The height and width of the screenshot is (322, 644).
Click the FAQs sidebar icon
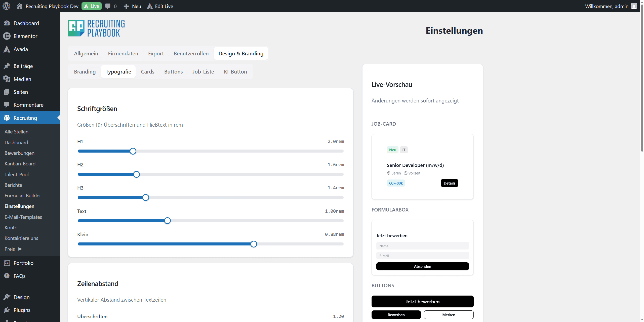pos(7,276)
